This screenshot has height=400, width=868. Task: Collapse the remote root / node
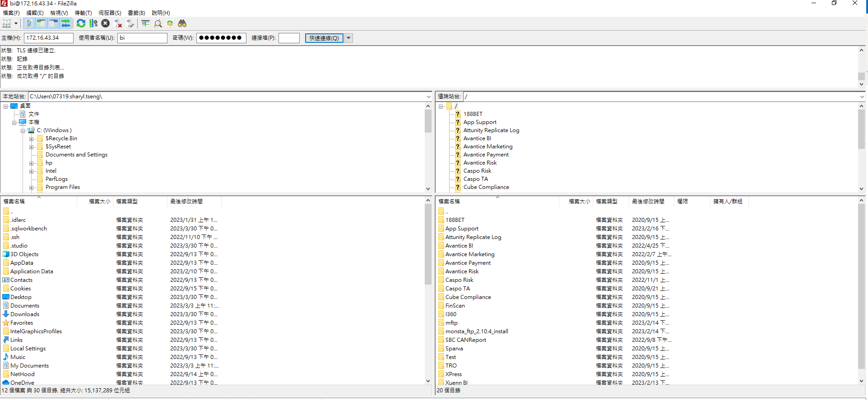pyautogui.click(x=441, y=106)
